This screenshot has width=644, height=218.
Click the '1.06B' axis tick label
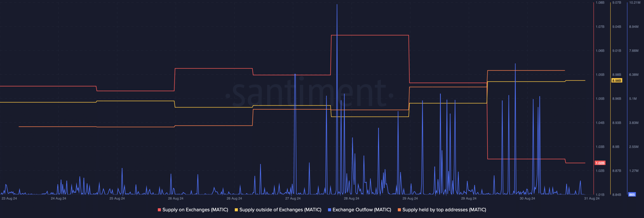600,51
